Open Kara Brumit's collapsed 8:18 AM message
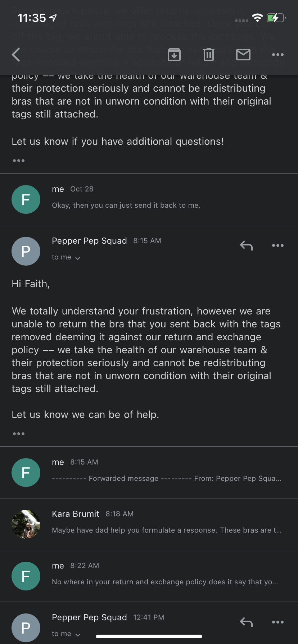 pyautogui.click(x=149, y=524)
